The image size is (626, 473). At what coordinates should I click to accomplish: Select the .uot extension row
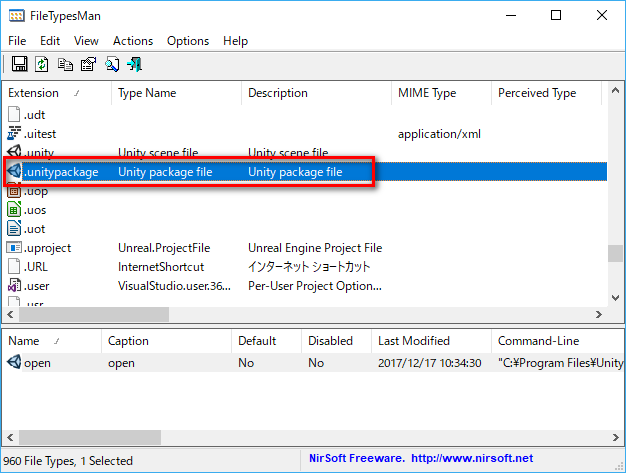coord(305,229)
